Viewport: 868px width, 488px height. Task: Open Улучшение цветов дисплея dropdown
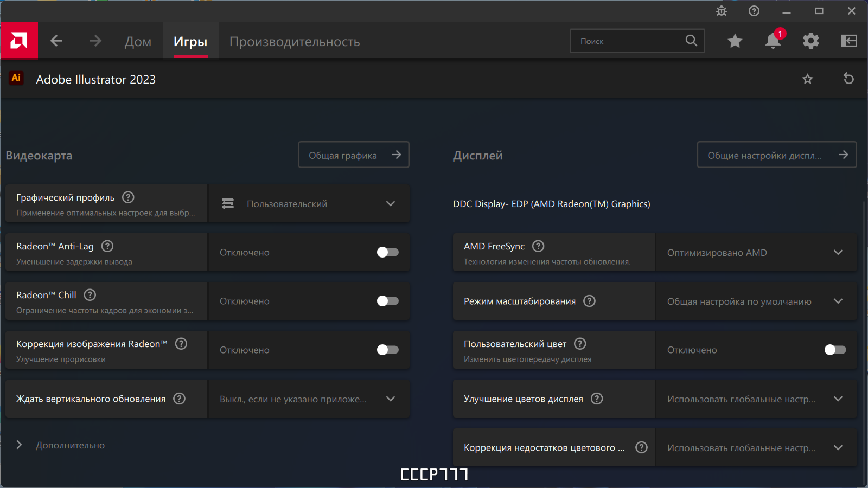click(x=756, y=399)
